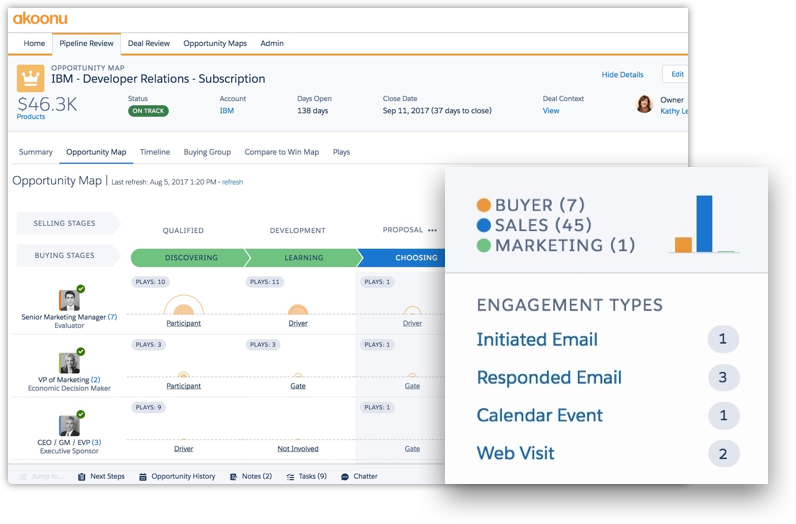Click the refresh link
Image resolution: width=796 pixels, height=524 pixels.
pyautogui.click(x=233, y=182)
